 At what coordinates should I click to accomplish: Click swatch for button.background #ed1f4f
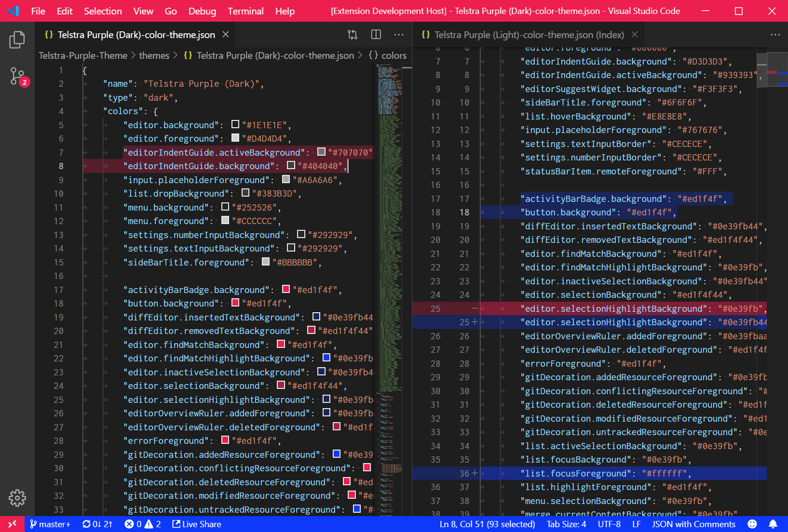235,303
